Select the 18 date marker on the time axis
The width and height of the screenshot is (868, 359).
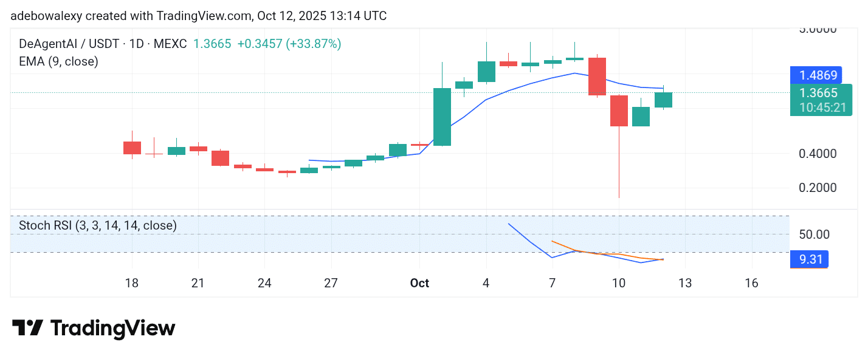coord(131,283)
